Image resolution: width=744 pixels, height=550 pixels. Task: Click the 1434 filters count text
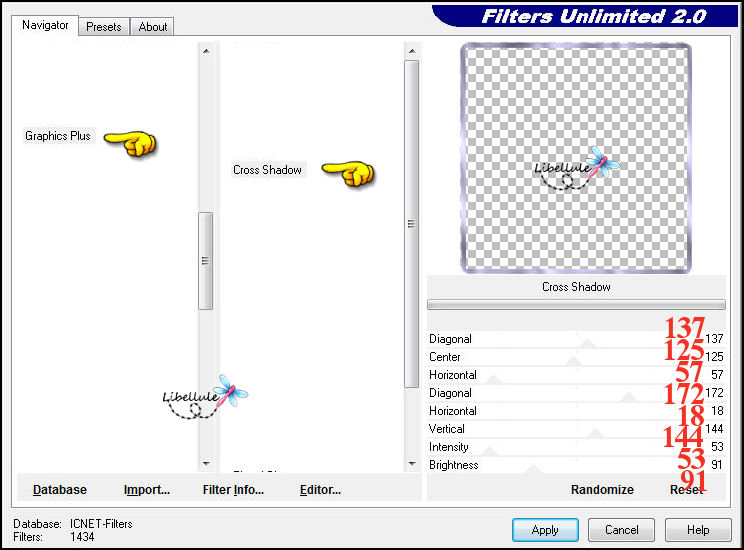[82, 537]
